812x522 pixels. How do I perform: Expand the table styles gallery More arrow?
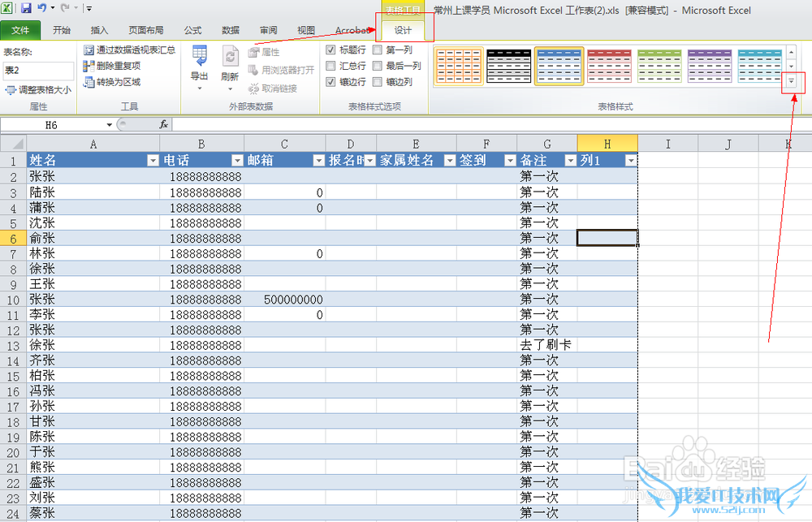pos(791,82)
